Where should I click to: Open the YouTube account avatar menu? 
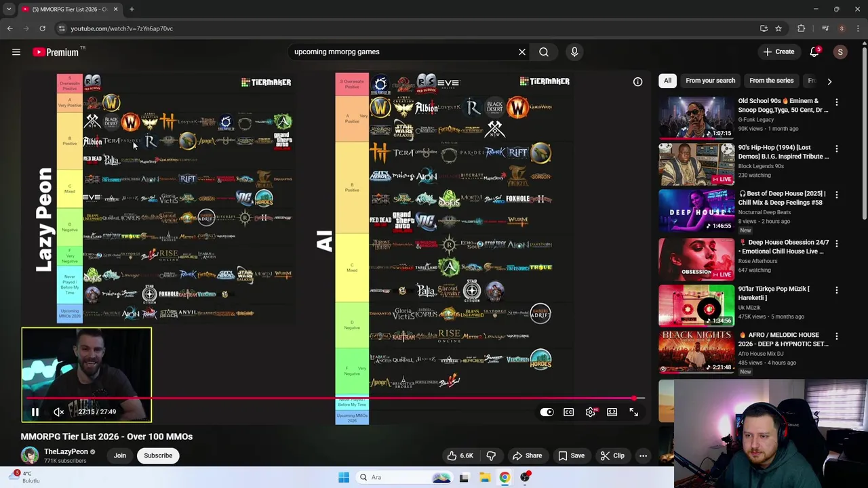coord(840,52)
